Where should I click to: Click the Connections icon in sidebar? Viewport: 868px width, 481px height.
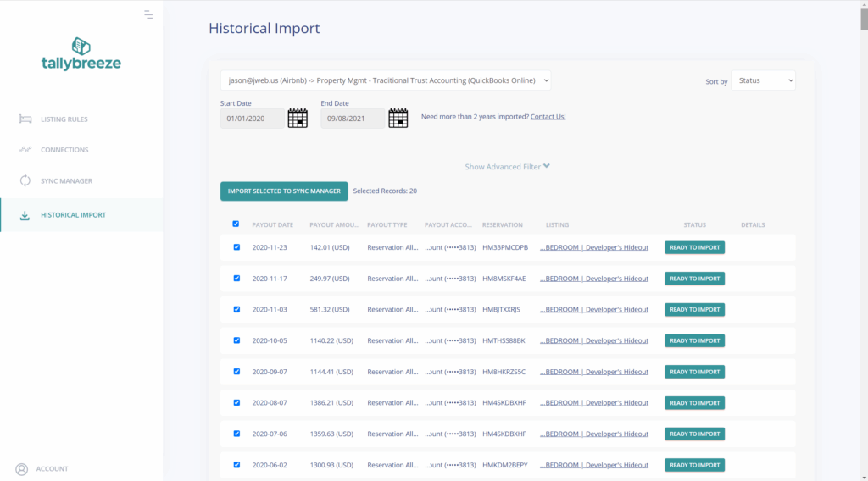click(25, 150)
